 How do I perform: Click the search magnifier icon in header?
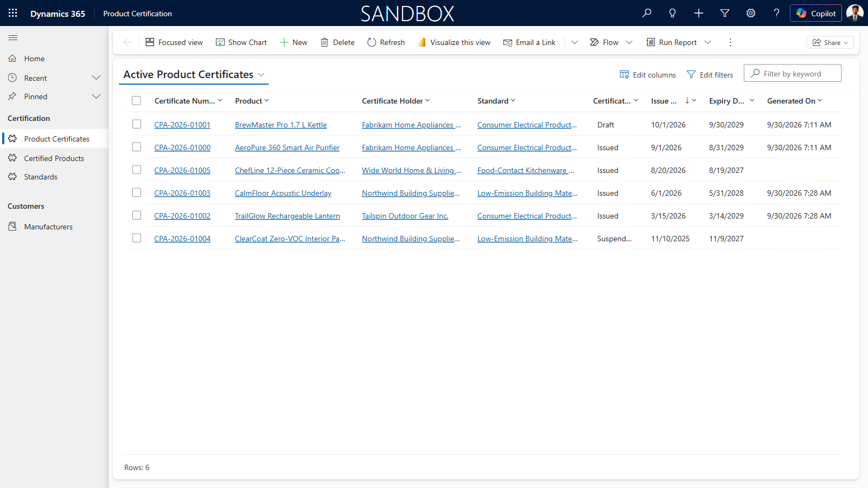647,13
